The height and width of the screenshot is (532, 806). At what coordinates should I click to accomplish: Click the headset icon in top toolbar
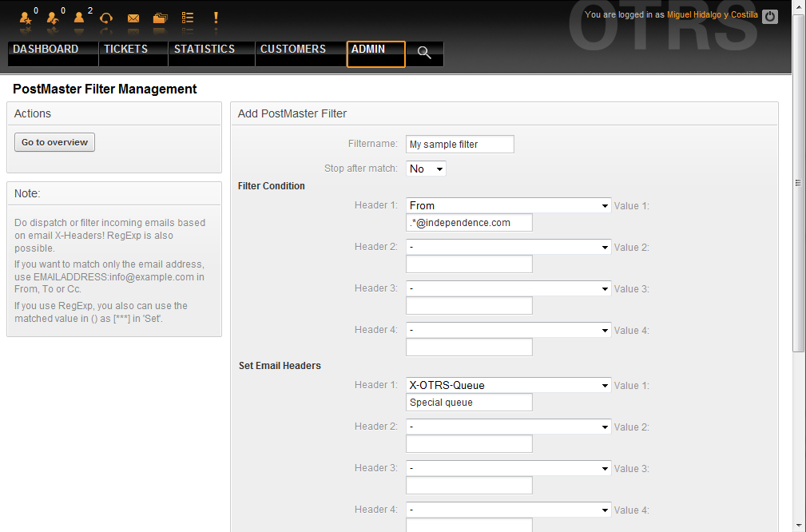106,18
